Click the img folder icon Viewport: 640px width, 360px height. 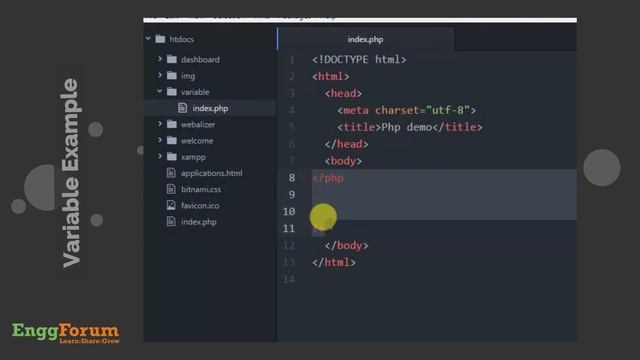click(172, 76)
